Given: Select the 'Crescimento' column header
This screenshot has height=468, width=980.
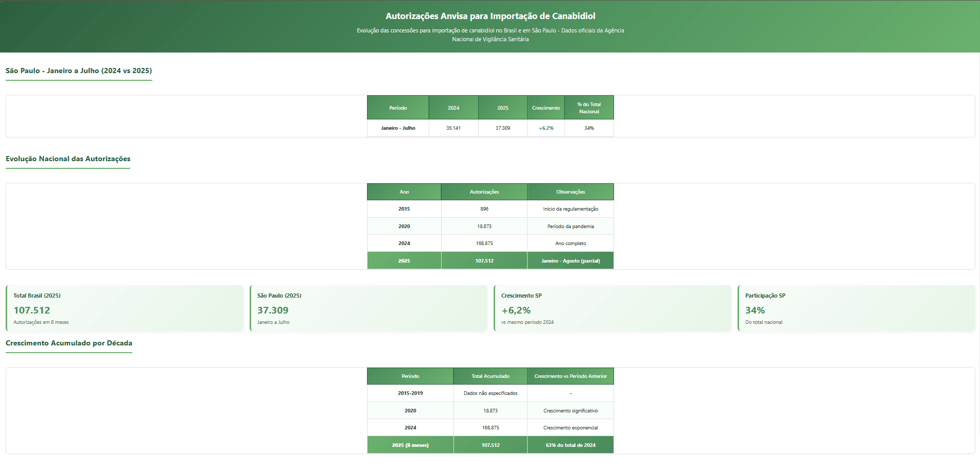Looking at the screenshot, I should pos(546,108).
